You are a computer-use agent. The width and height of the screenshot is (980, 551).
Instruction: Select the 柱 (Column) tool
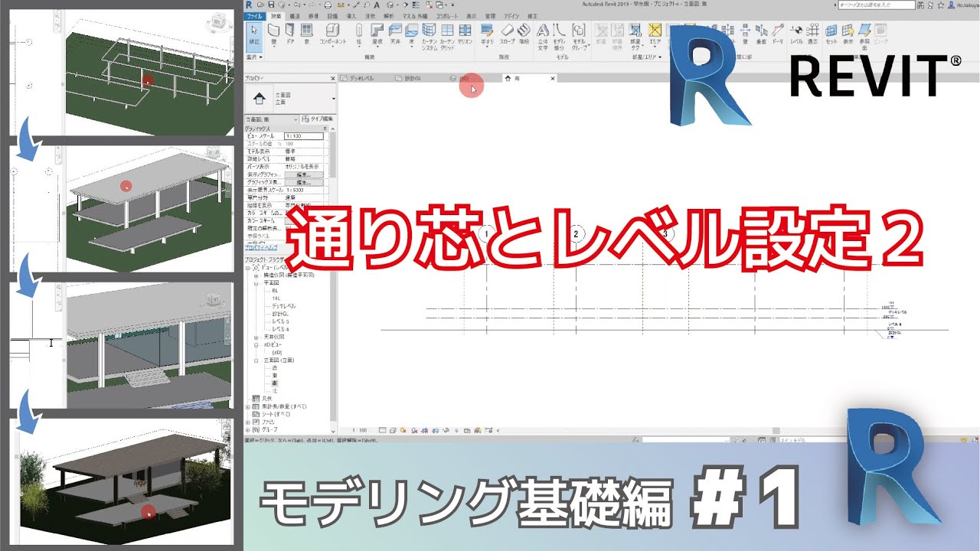(358, 34)
